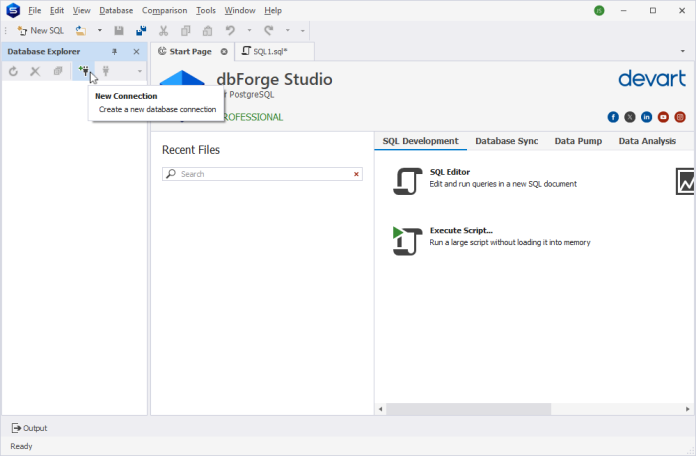Toggle pin on Database Explorer panel

coord(114,51)
